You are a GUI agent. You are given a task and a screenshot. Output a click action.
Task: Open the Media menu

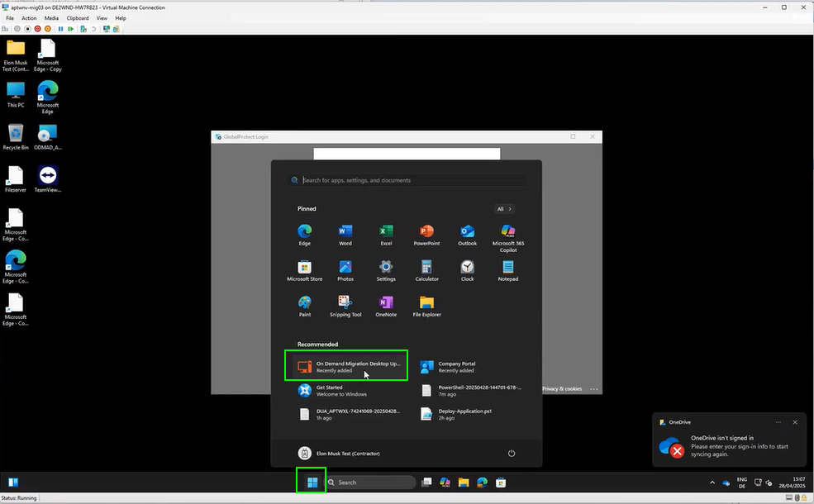coord(51,18)
